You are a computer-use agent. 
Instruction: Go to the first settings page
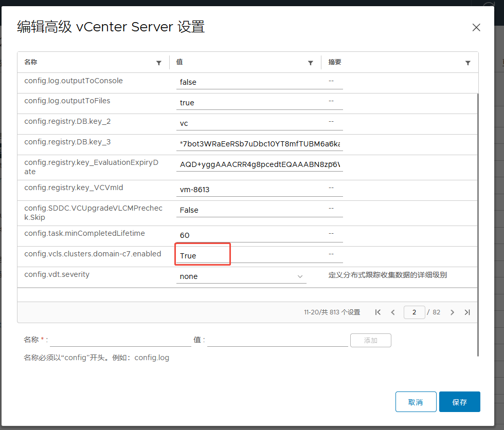[x=378, y=312]
